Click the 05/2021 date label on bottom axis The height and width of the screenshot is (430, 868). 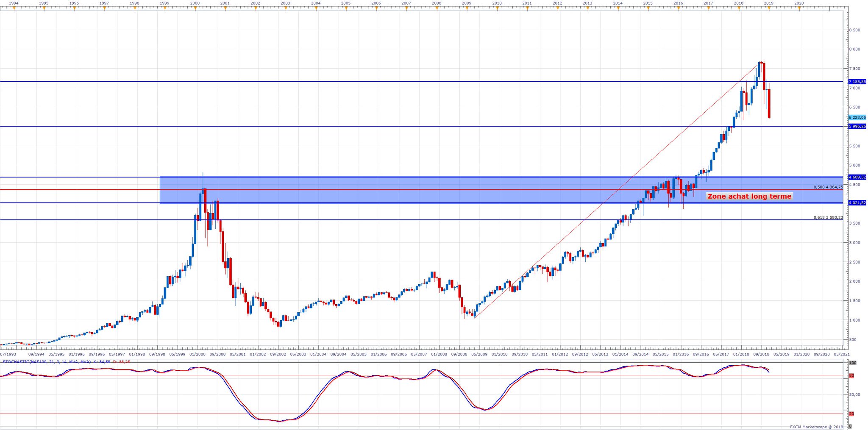842,354
